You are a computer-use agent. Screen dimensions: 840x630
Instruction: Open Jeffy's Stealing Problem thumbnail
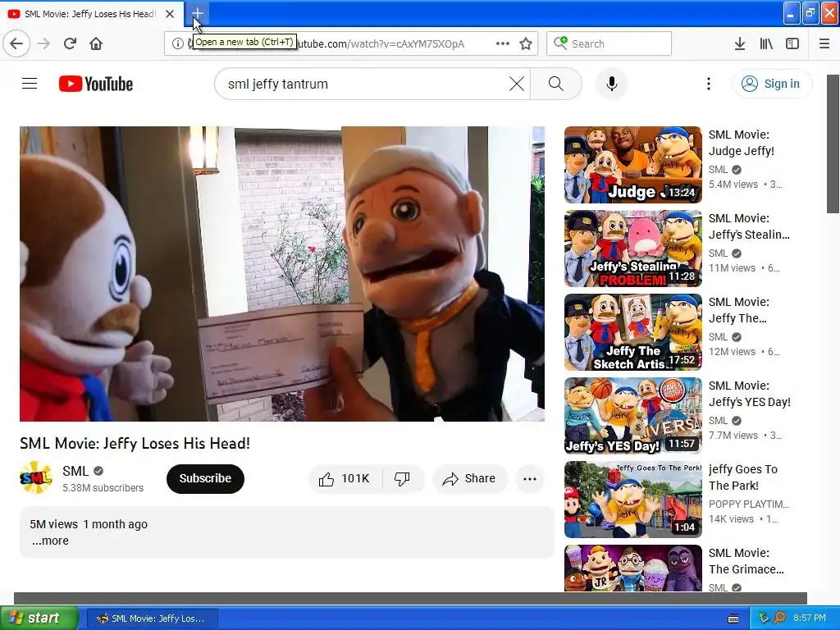tap(633, 249)
